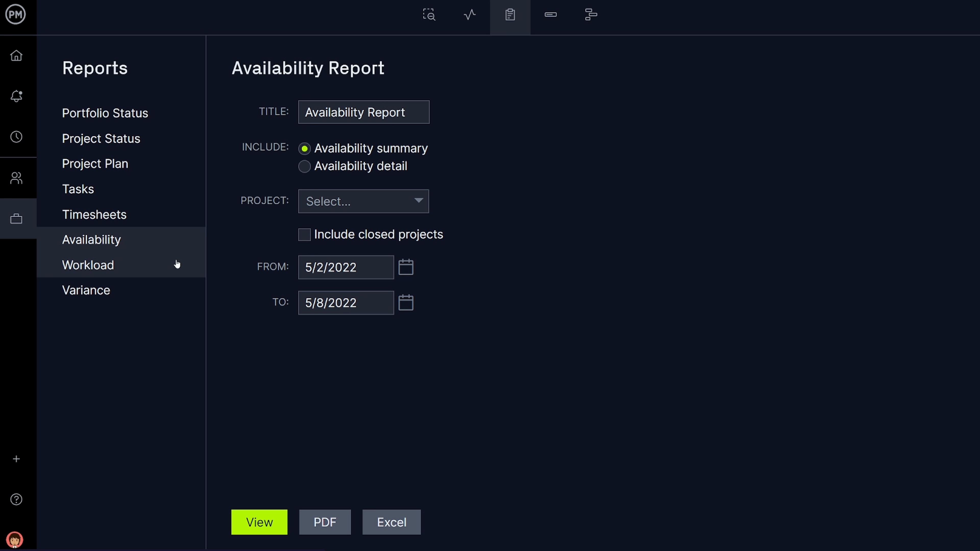Image resolution: width=980 pixels, height=551 pixels.
Task: Open the help question mark icon
Action: 16,499
